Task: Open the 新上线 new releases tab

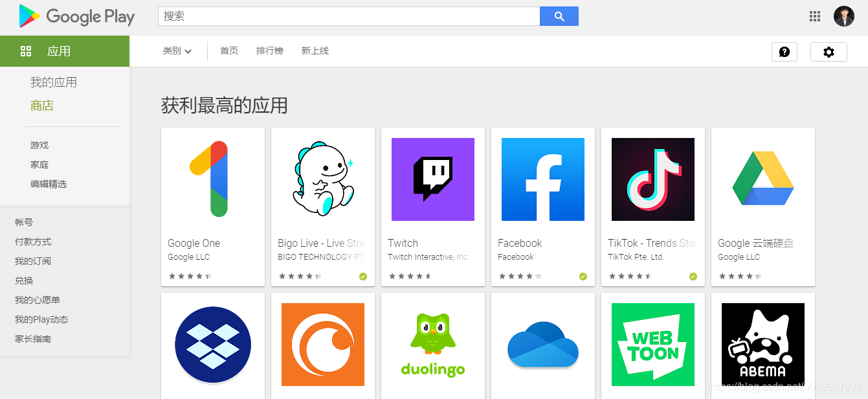Action: tap(315, 51)
